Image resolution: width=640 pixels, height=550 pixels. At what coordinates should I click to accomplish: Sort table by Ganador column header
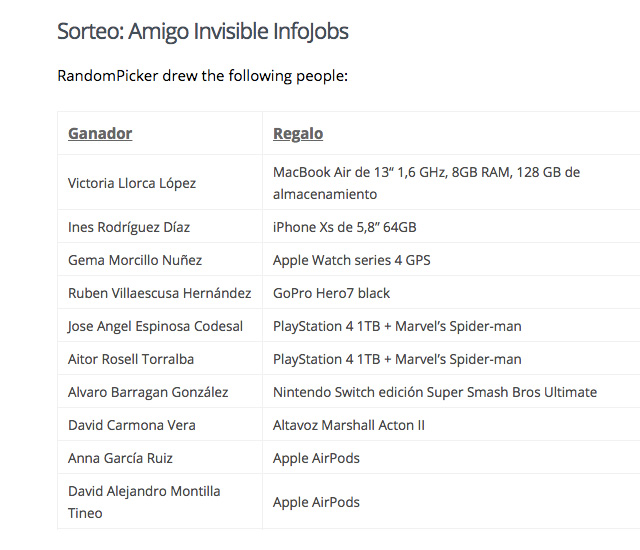point(100,133)
